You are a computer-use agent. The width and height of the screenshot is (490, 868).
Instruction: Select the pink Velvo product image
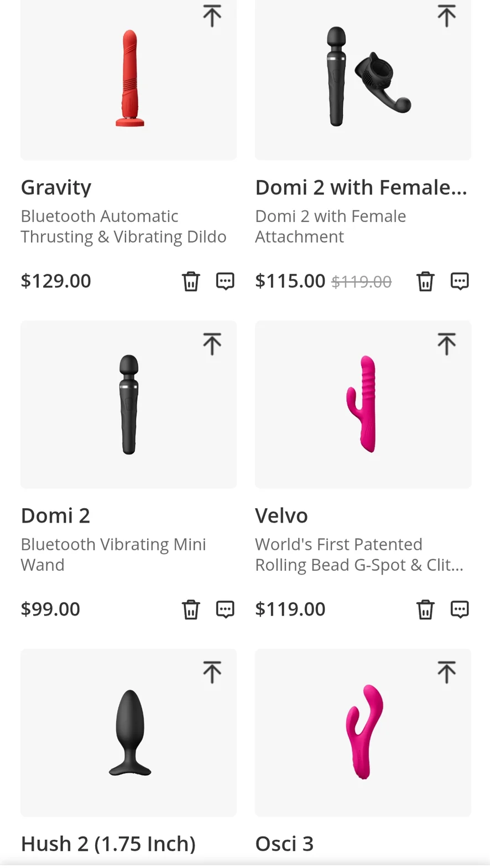[363, 404]
